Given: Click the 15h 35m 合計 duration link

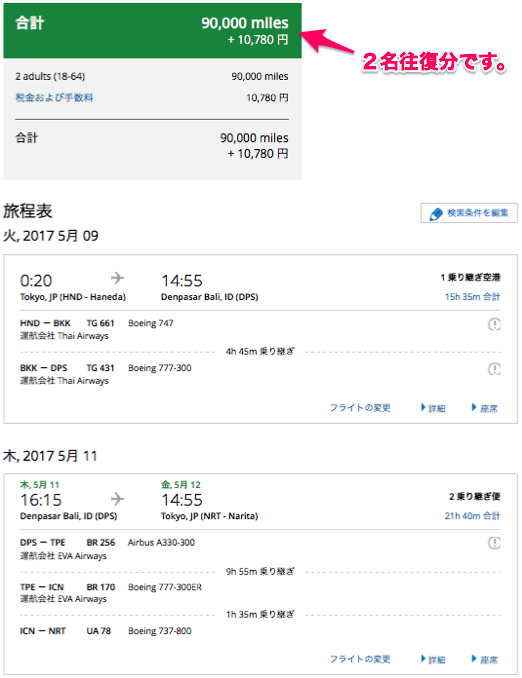Looking at the screenshot, I should click(x=473, y=297).
